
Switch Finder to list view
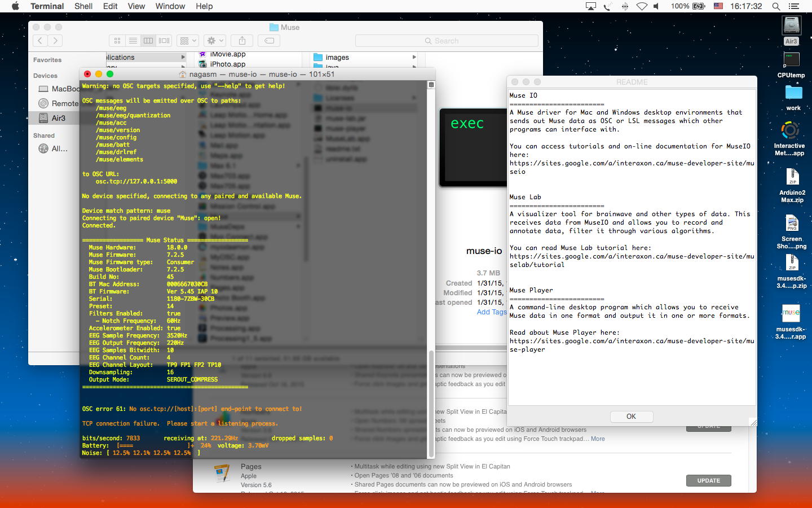point(133,41)
